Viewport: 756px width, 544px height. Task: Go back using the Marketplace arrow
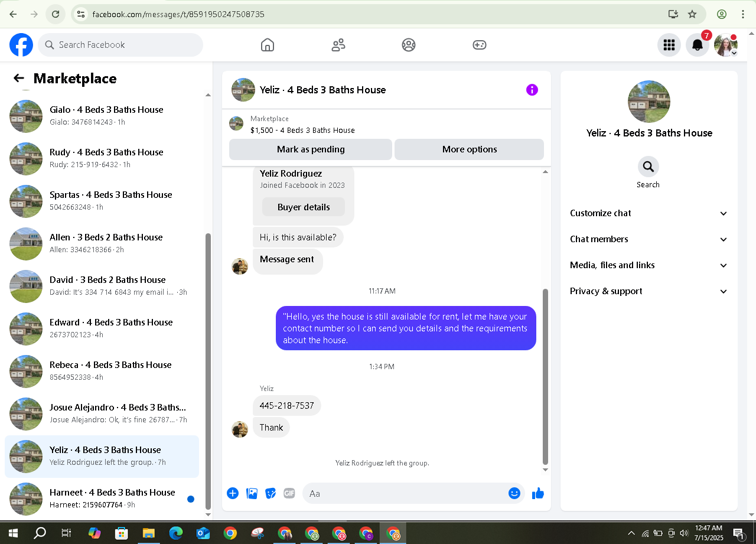[x=19, y=78]
